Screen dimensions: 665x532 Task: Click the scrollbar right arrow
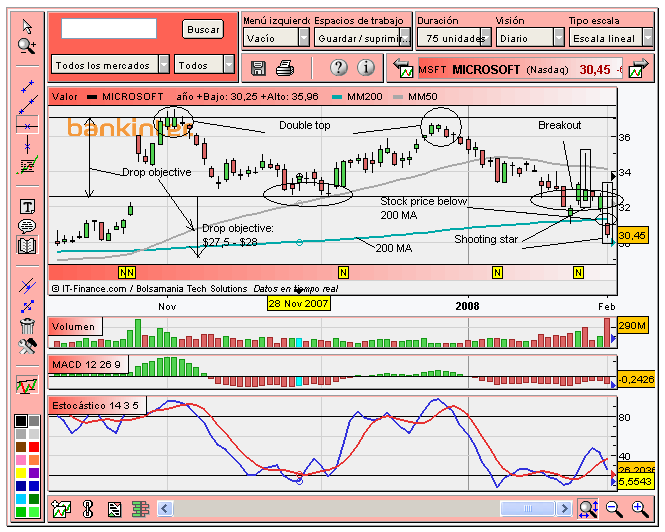click(x=564, y=508)
